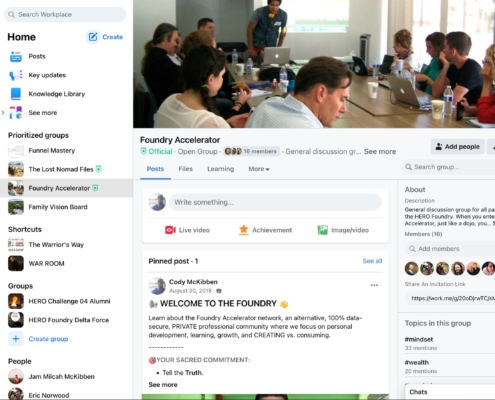Click the Write something post field

[275, 202]
